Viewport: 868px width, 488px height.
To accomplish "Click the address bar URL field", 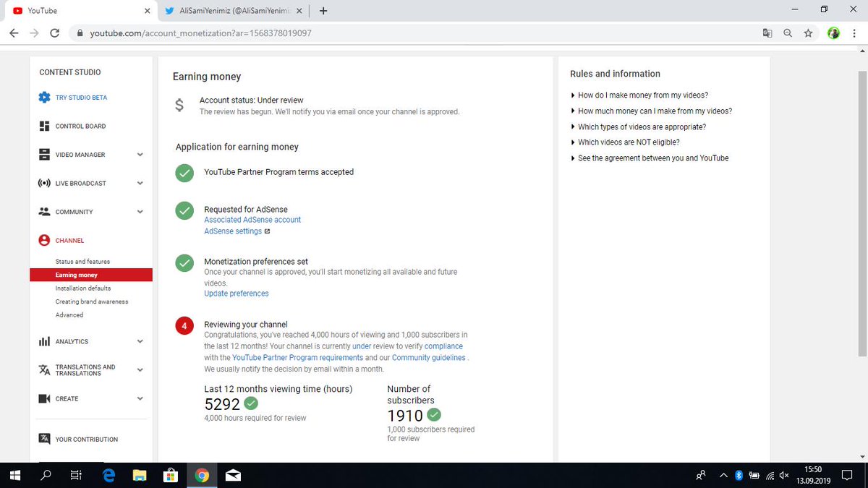I will pyautogui.click(x=412, y=33).
